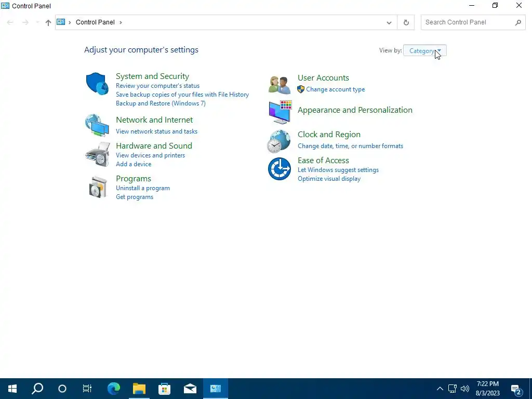This screenshot has height=399, width=532.
Task: Open Cortana circle on the taskbar
Action: [62, 389]
